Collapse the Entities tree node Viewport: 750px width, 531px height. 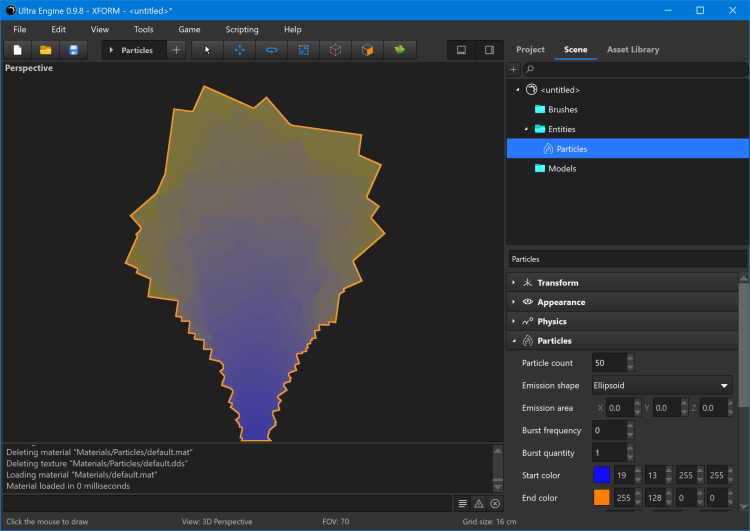(x=527, y=130)
